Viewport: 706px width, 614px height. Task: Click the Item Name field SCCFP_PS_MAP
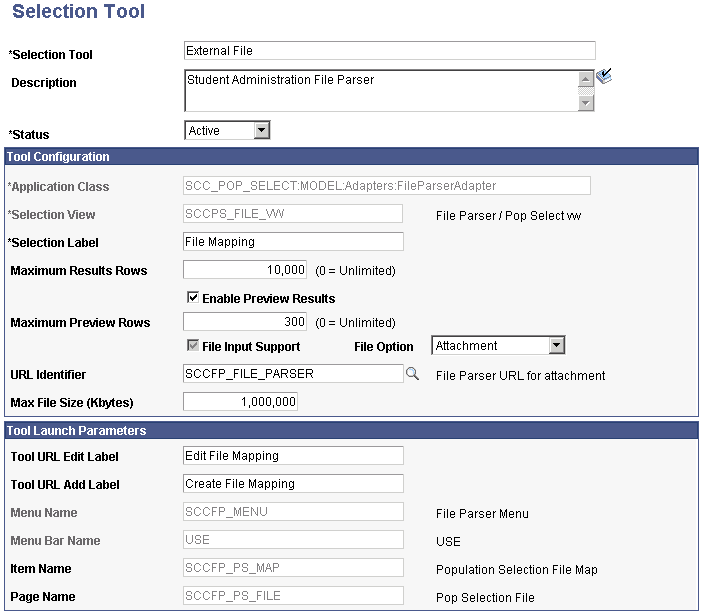[293, 567]
